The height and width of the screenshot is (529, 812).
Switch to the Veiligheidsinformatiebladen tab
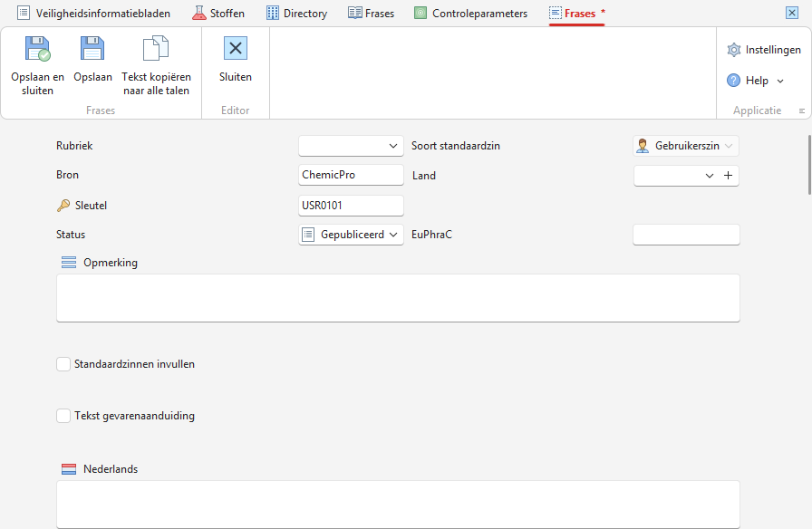[x=93, y=13]
